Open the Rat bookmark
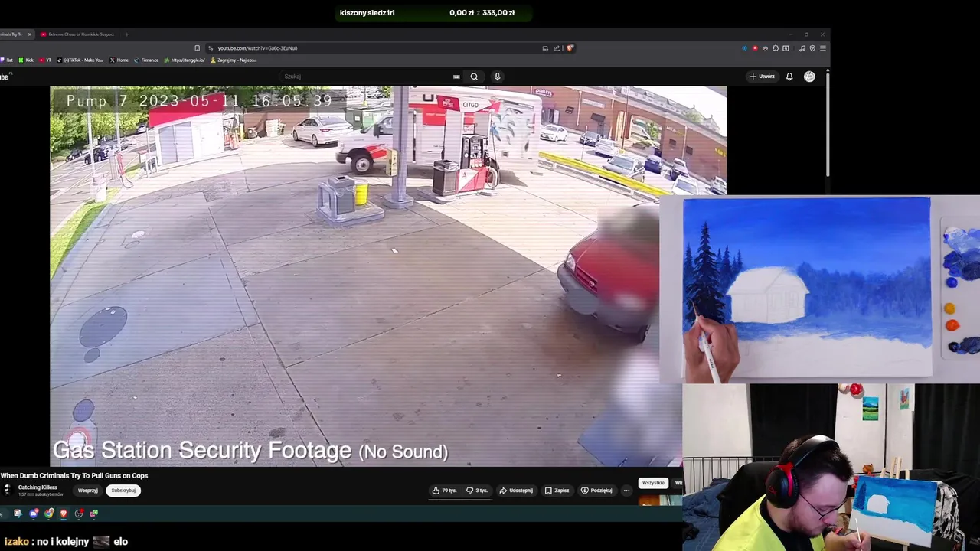980x551 pixels. click(x=7, y=60)
